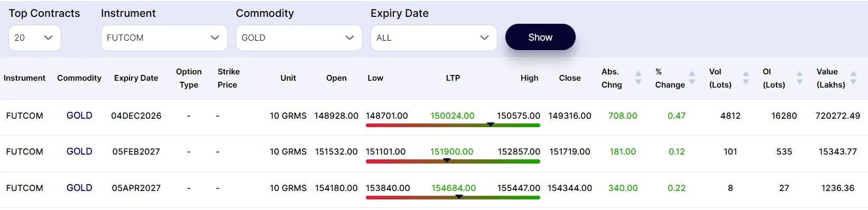Click the Value (Lakhs) header label
Screen dimensions: 868x210
point(830,78)
